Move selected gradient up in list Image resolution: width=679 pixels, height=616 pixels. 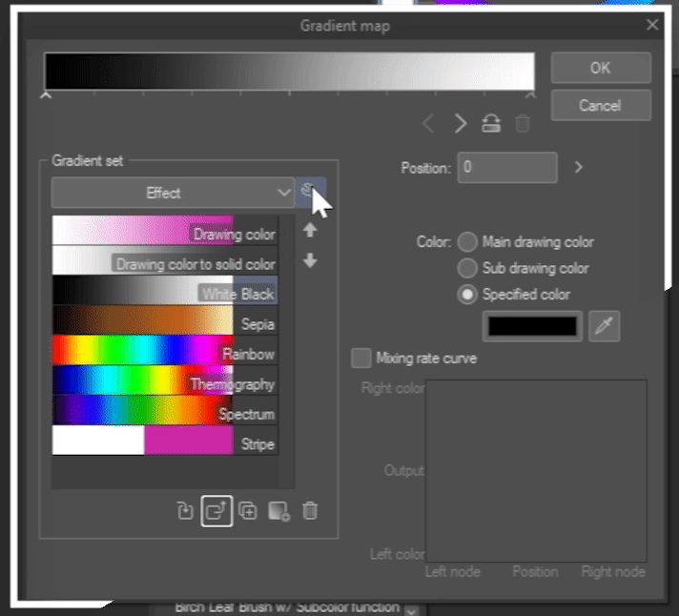(310, 230)
